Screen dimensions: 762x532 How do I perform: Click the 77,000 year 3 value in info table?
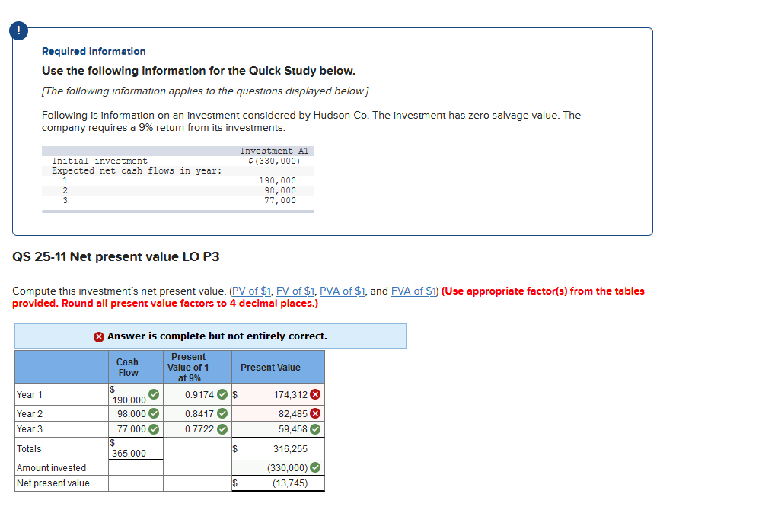click(x=280, y=200)
